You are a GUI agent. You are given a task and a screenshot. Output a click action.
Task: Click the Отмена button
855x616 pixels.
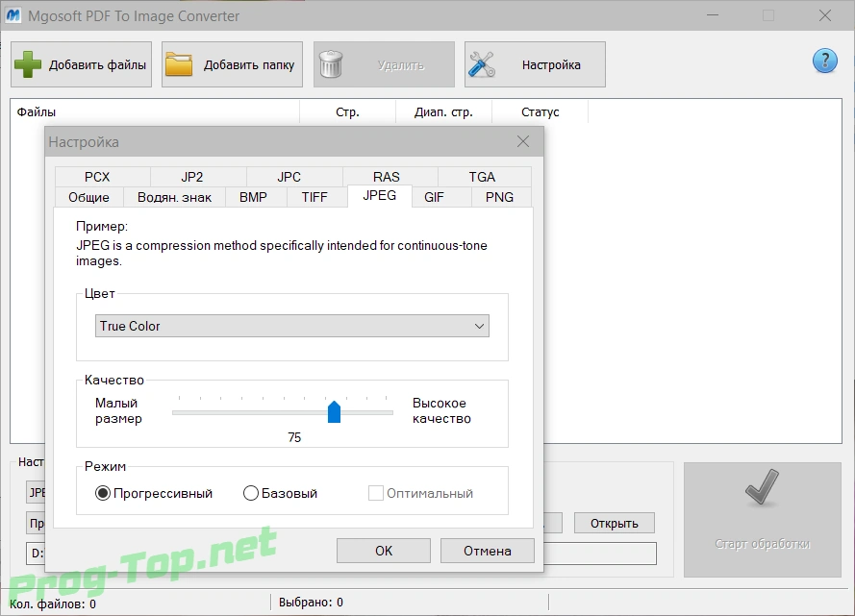point(488,551)
